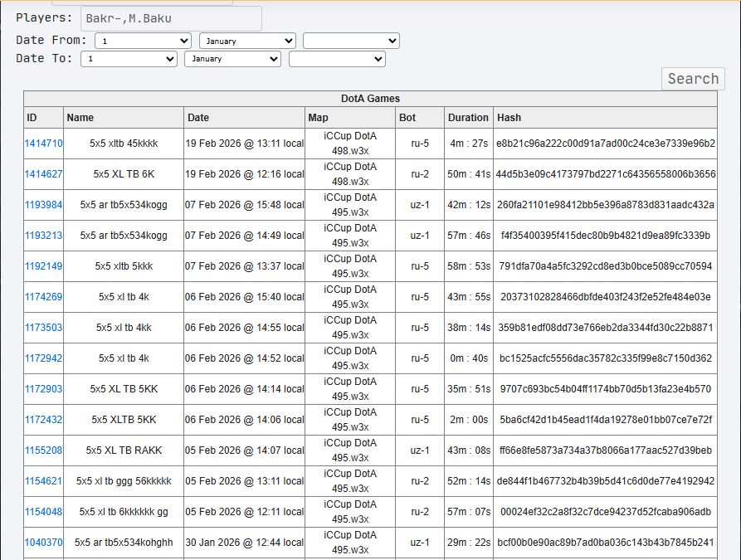Open the Date To year dropdown
The height and width of the screenshot is (560, 741).
[337, 59]
